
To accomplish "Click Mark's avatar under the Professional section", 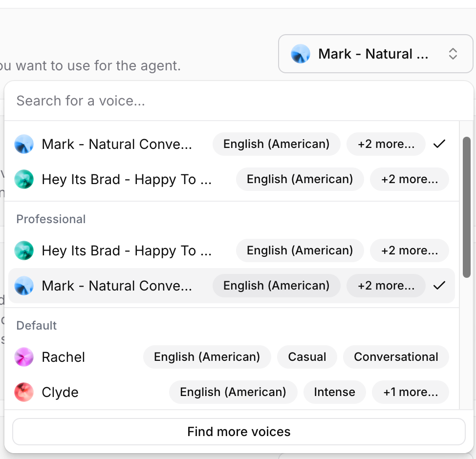I will pos(24,286).
